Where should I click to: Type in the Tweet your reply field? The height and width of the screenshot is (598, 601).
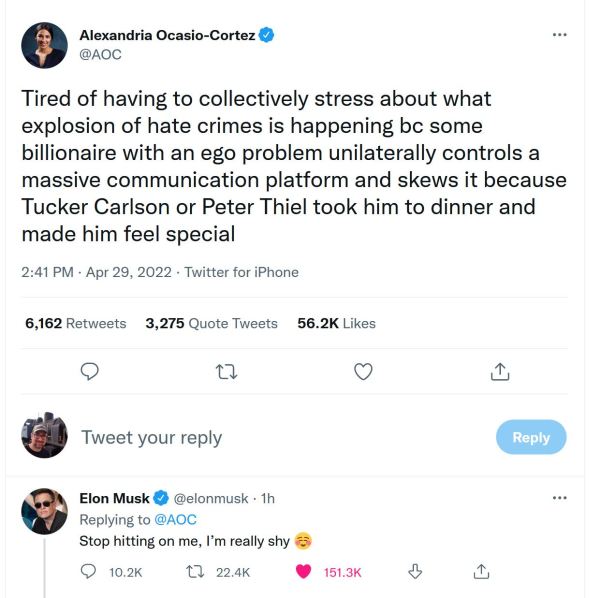tap(250, 438)
